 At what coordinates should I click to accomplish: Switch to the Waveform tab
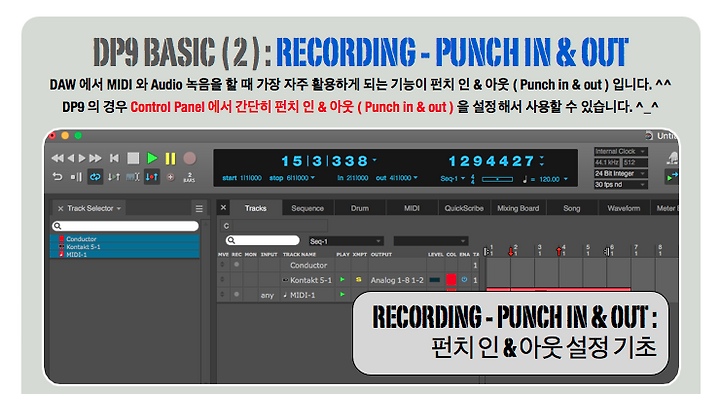pyautogui.click(x=624, y=208)
